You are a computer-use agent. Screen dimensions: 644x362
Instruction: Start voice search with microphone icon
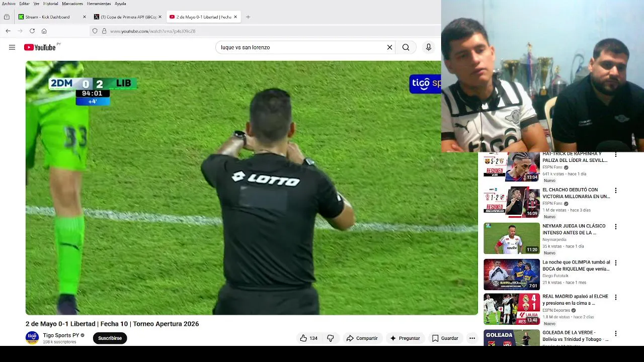coord(429,47)
